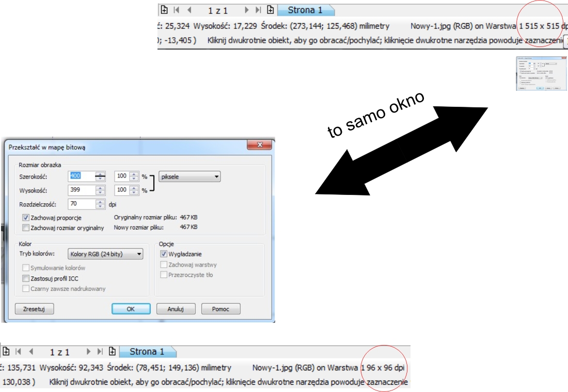Enable Zastosuj profil ICC checkbox
Viewport: 568px width, 392px height.
(26, 279)
